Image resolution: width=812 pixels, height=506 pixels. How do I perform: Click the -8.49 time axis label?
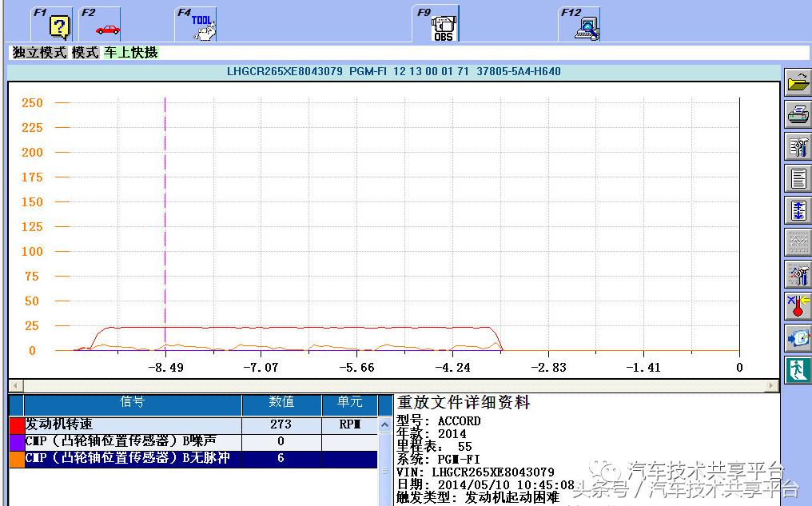165,368
